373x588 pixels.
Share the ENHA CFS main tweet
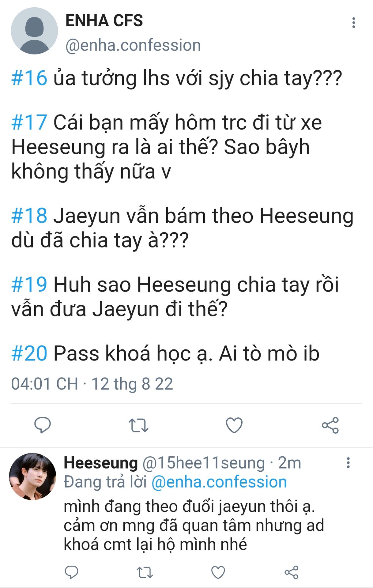point(330,425)
